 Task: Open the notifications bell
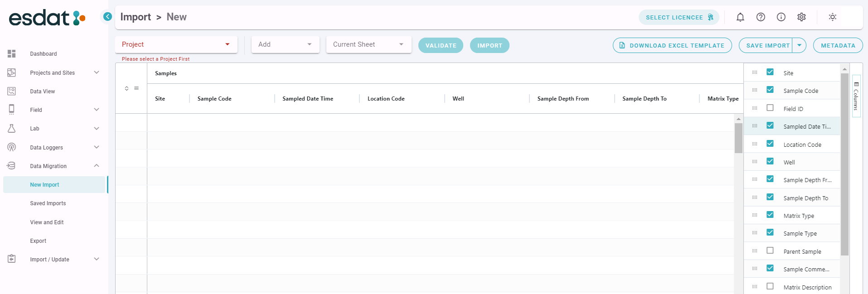(740, 17)
